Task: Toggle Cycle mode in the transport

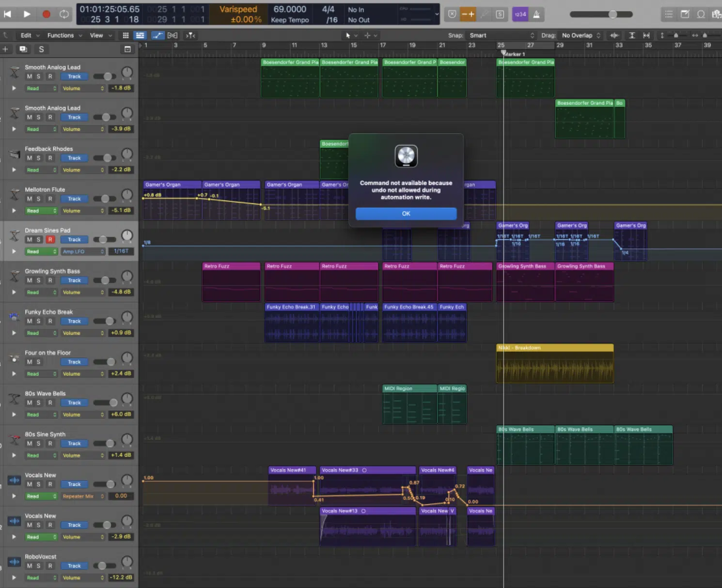Action: click(64, 14)
